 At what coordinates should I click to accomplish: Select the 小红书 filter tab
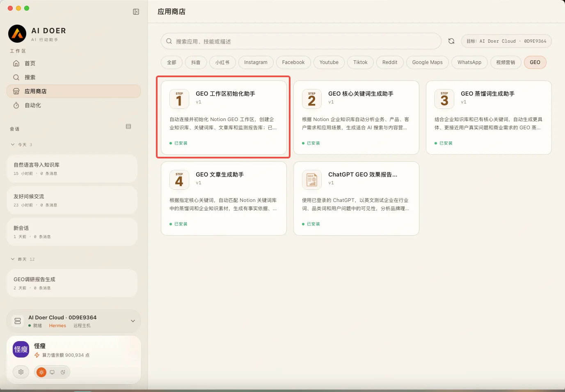pos(222,62)
